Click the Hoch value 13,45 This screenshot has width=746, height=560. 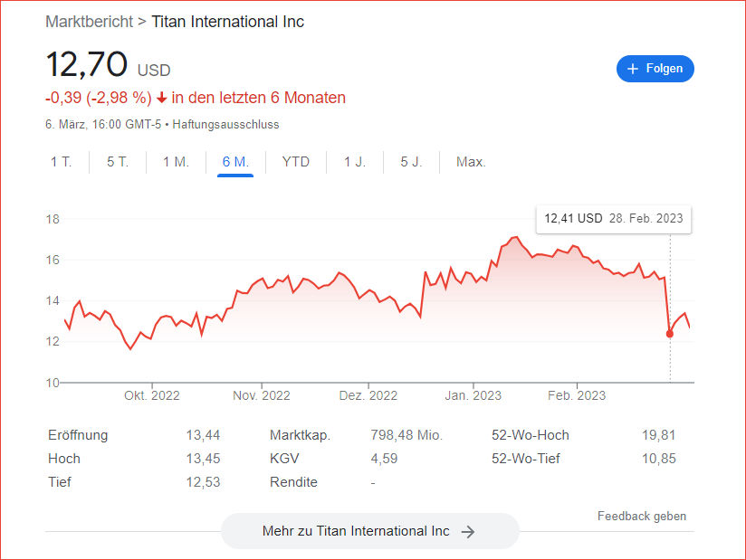click(x=203, y=459)
